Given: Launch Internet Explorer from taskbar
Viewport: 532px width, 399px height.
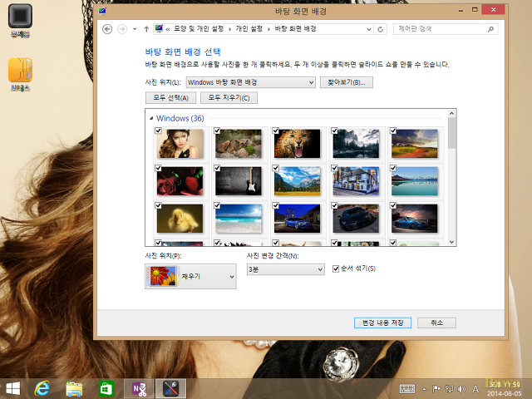Looking at the screenshot, I should pos(42,389).
